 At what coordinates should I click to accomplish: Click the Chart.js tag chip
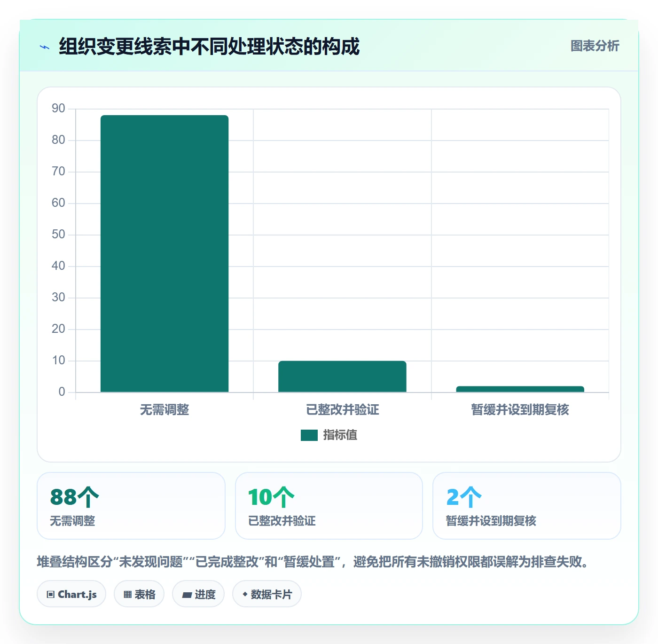click(71, 594)
